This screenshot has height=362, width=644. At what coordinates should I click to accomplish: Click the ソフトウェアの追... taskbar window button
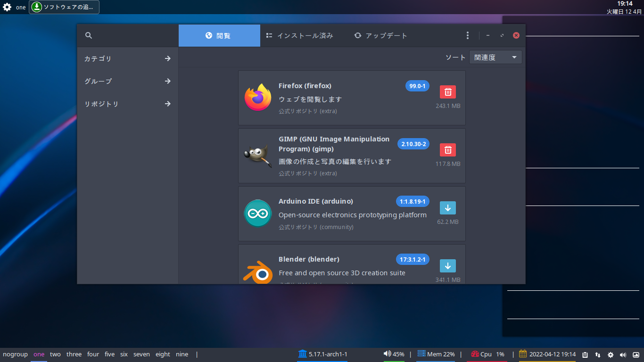(64, 7)
